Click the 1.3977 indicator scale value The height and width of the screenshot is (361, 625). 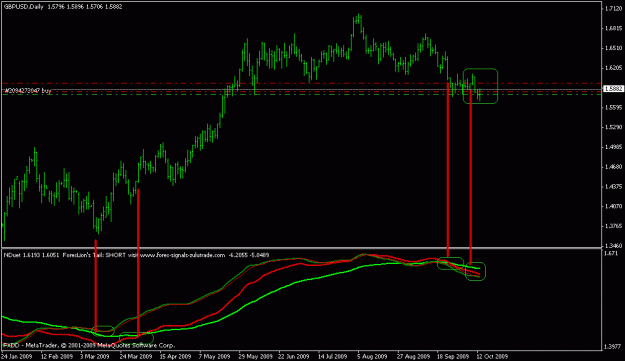click(613, 347)
